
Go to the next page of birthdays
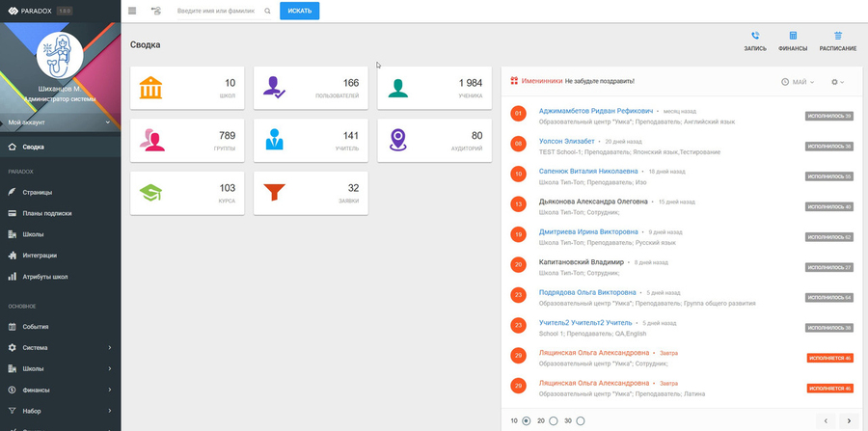(x=849, y=421)
